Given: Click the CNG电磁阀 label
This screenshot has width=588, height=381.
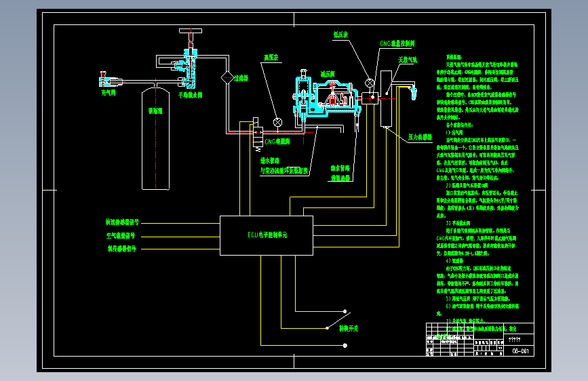Looking at the screenshot, I should pyautogui.click(x=277, y=142).
